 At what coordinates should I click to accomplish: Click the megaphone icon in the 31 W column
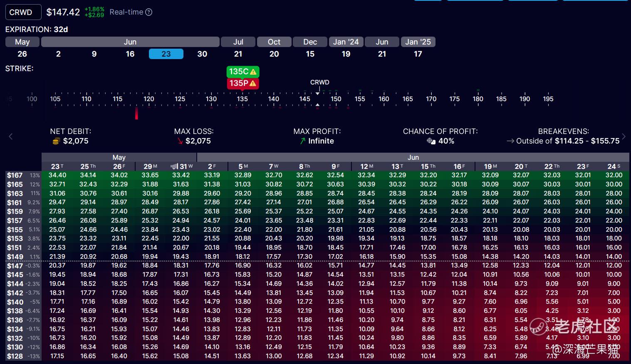[174, 166]
